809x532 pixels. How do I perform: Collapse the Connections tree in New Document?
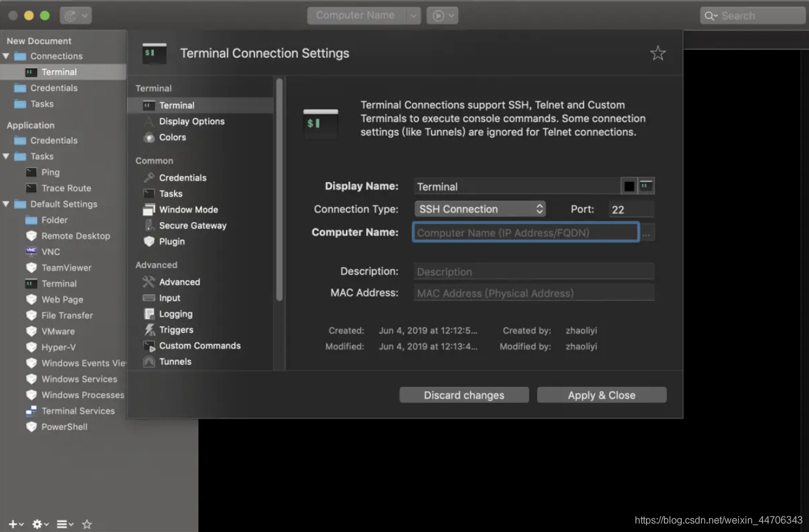click(6, 56)
